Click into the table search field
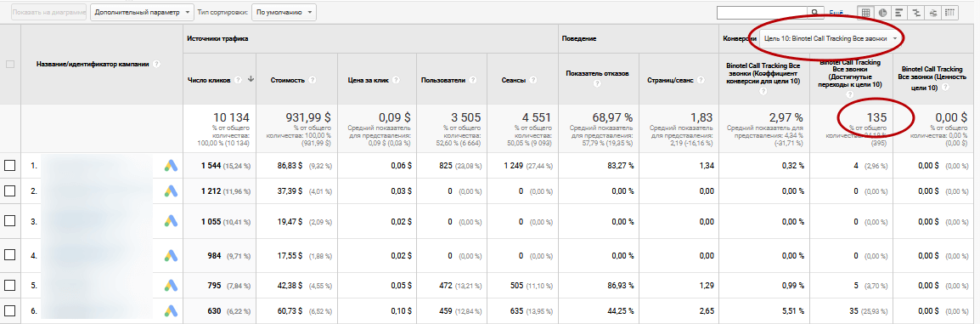Image resolution: width=980 pixels, height=324 pixels. tap(763, 12)
